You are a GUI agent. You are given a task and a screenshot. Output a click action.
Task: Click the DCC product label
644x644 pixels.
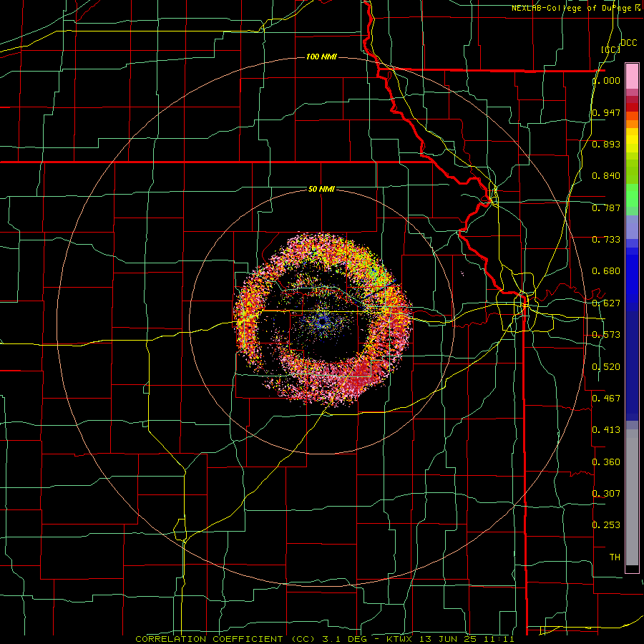[628, 43]
